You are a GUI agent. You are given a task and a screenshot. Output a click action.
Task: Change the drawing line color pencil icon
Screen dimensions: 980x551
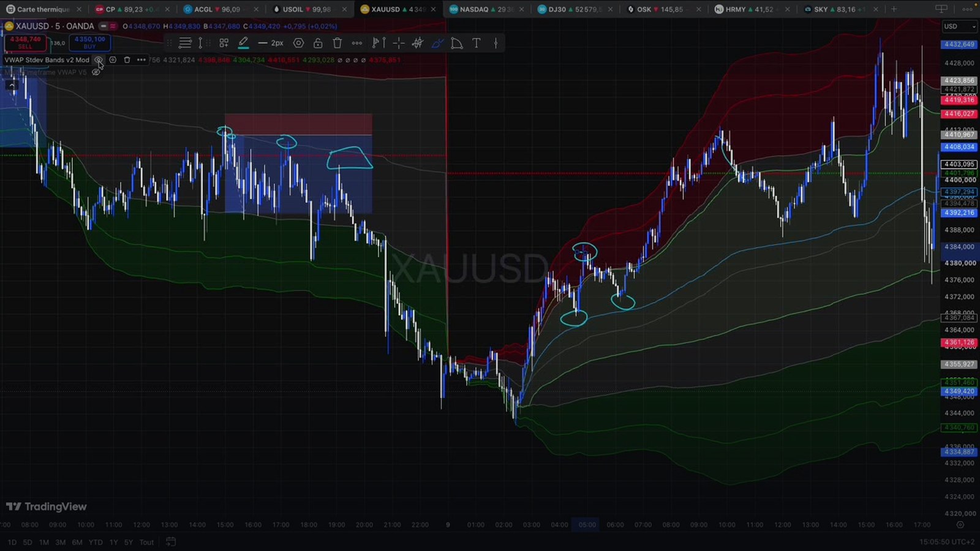point(243,43)
